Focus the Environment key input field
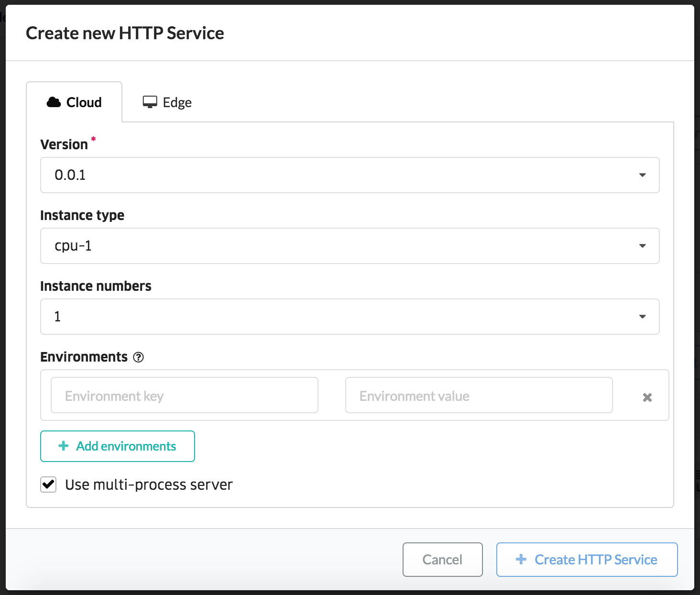The height and width of the screenshot is (595, 700). click(185, 395)
